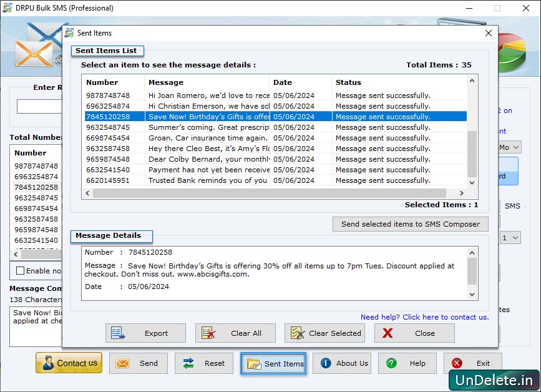This screenshot has width=541, height=392.
Task: Select the Summer's coming message row
Action: (x=276, y=127)
